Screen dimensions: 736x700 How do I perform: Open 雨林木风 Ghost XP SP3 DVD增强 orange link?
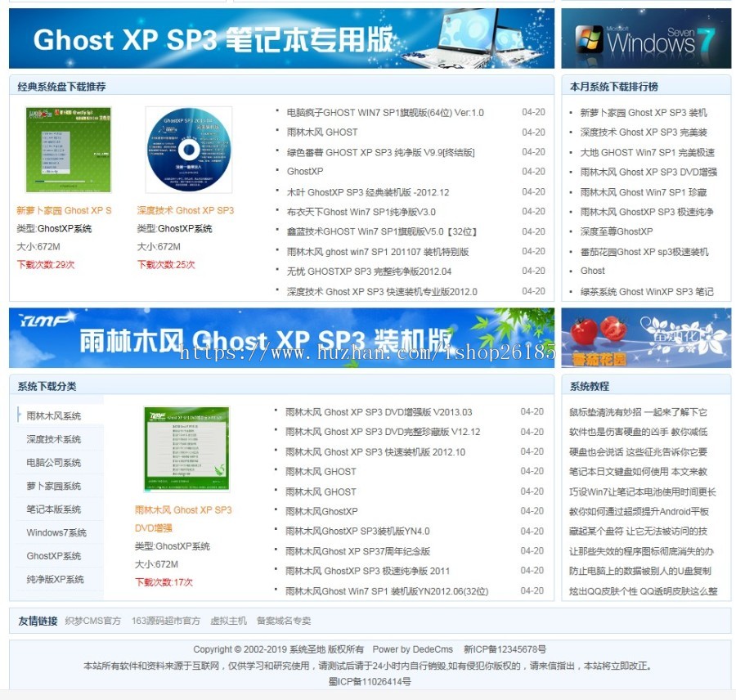click(x=183, y=518)
